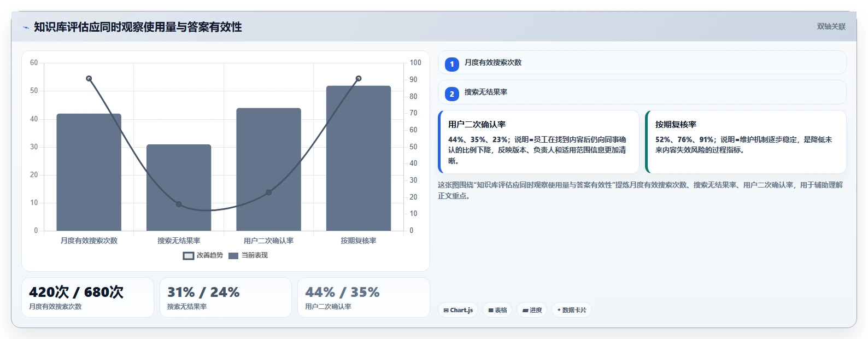Toggle the 当前表现 legend swatch
The image size is (868, 339).
pyautogui.click(x=233, y=256)
